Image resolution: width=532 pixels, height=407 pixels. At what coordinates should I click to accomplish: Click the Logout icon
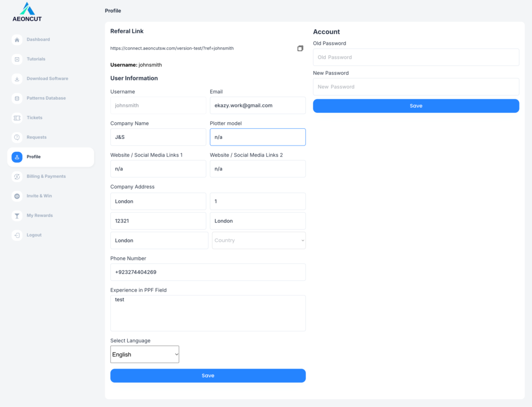pyautogui.click(x=17, y=235)
